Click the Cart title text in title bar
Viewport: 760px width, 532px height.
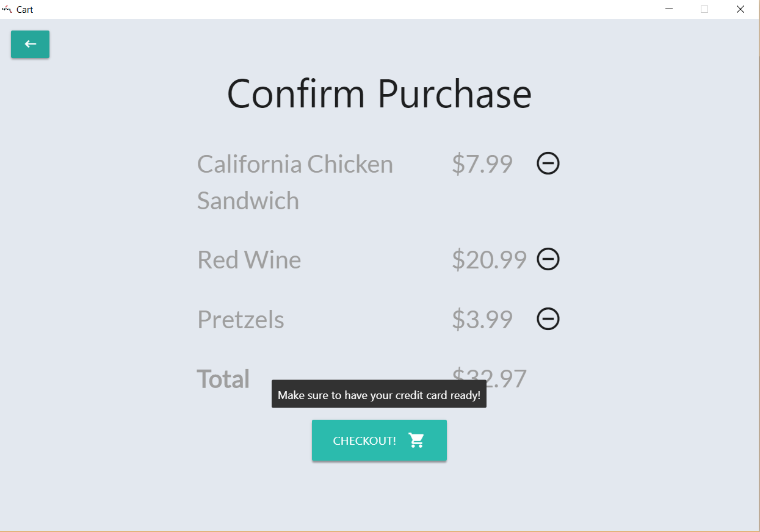coord(25,10)
